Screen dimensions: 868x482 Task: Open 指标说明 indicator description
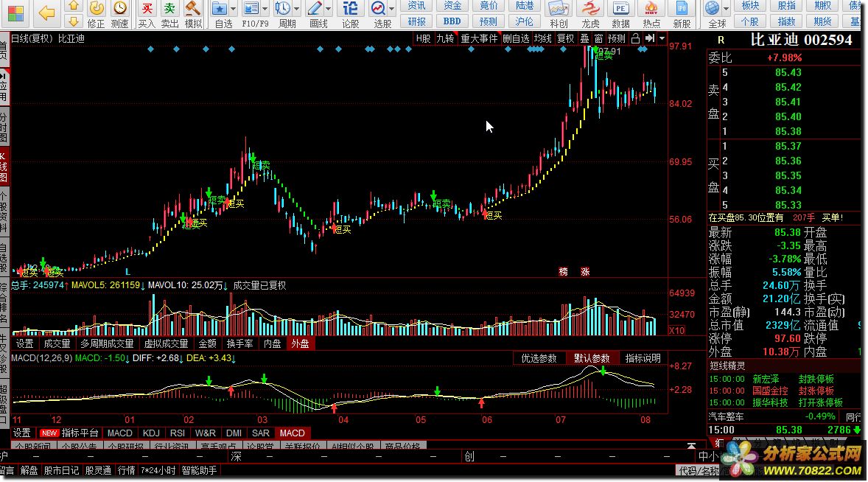[x=643, y=359]
